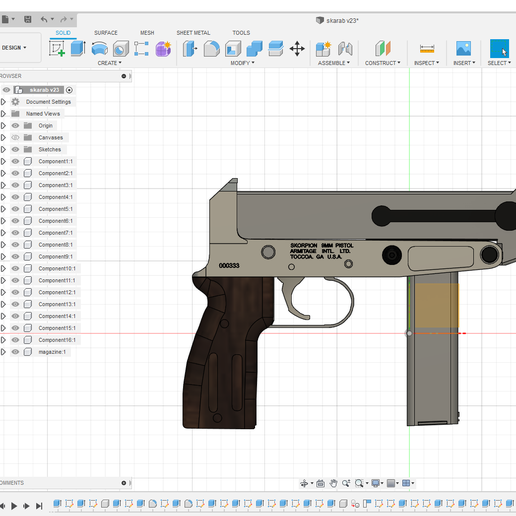The image size is (516, 516).
Task: Switch to the TOOLS tab
Action: 241,33
